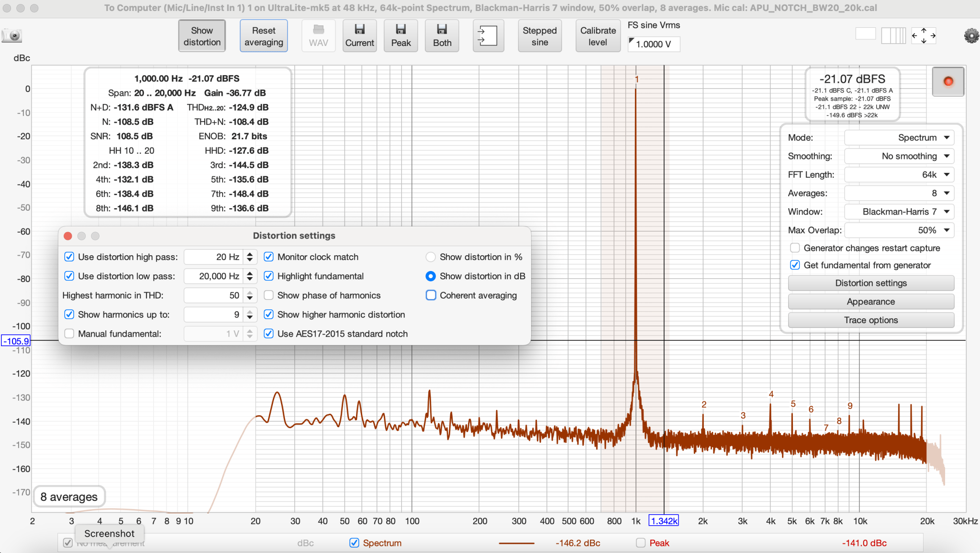Select the single-pane layout icon

click(865, 34)
